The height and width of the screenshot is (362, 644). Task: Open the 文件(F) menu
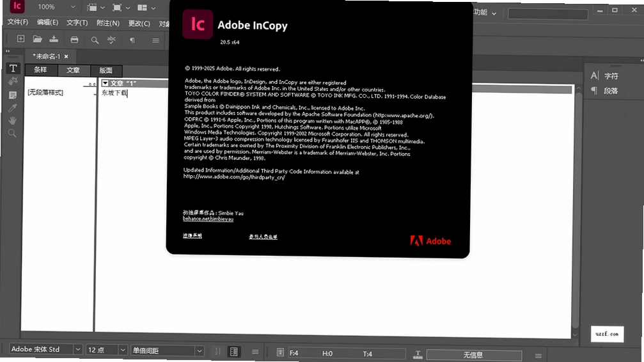tap(18, 22)
